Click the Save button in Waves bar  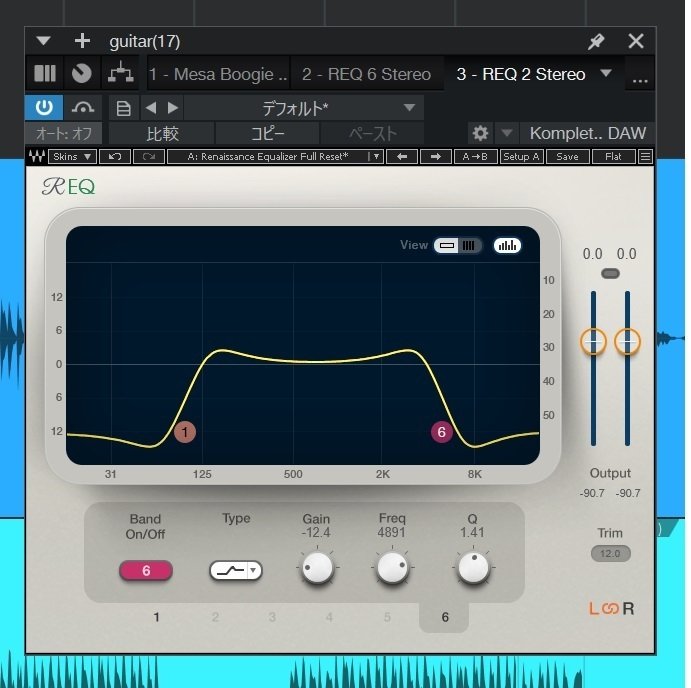[x=567, y=156]
